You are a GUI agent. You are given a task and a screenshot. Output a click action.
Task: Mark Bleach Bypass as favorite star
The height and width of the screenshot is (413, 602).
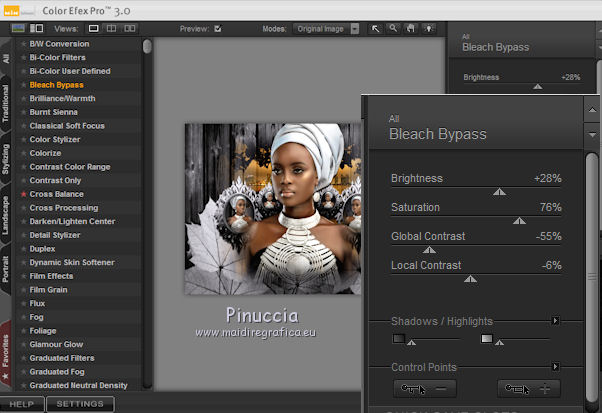(x=23, y=85)
